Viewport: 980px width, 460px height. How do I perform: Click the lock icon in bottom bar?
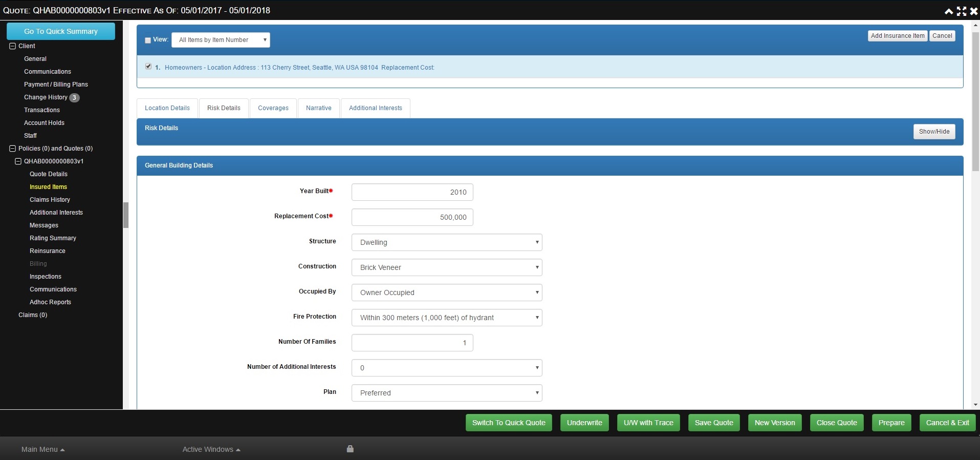[x=350, y=449]
